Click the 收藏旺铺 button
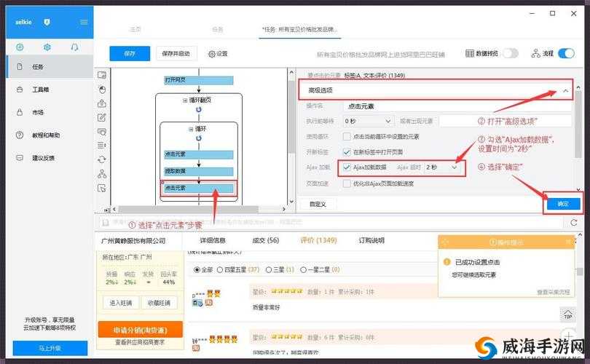590x364 pixels. click(x=160, y=303)
